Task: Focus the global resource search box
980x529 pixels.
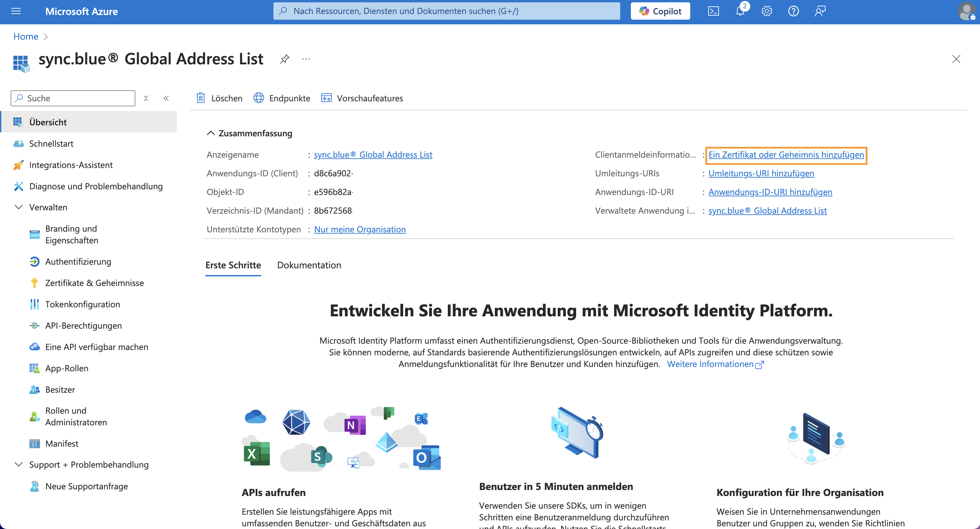Action: [x=446, y=11]
